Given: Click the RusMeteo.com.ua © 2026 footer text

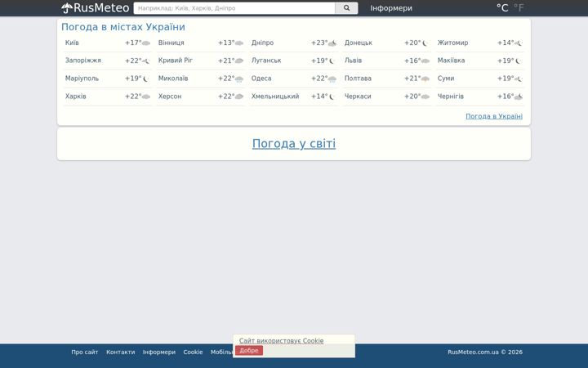Looking at the screenshot, I should click(x=485, y=352).
